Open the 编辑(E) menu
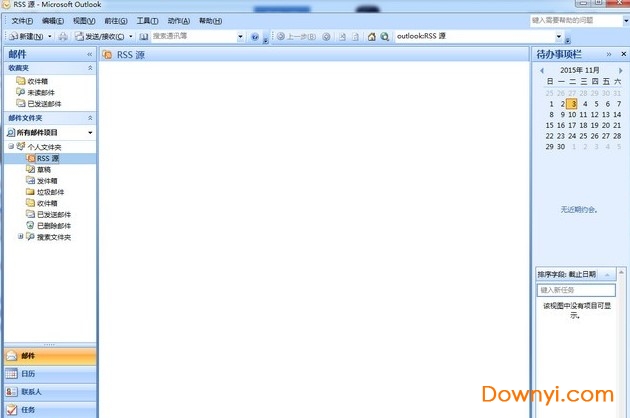The image size is (630, 418). (53, 21)
